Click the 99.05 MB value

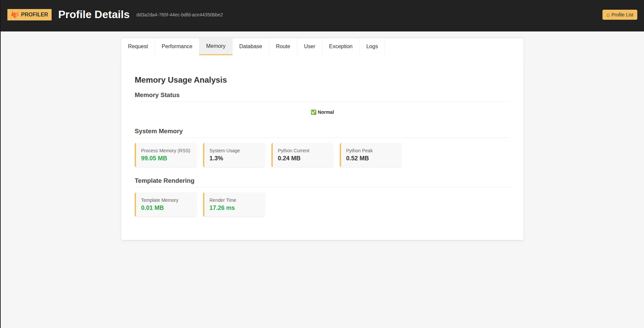(154, 158)
